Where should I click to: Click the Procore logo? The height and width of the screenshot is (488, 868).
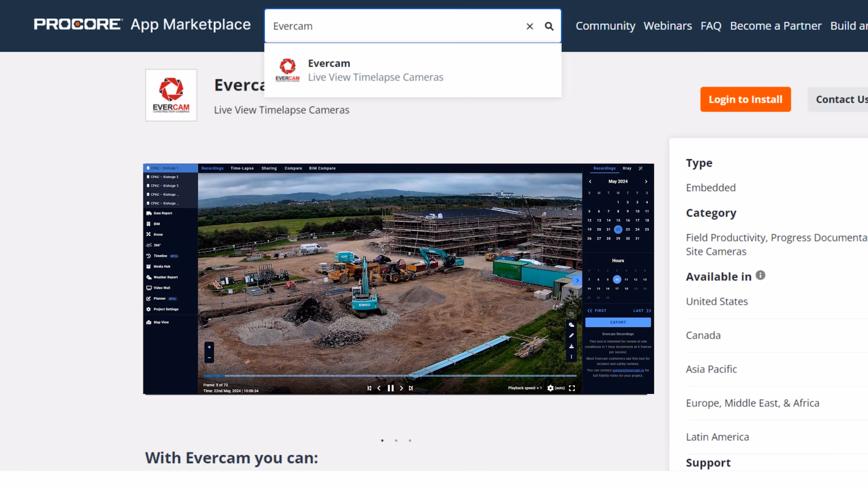(x=78, y=25)
